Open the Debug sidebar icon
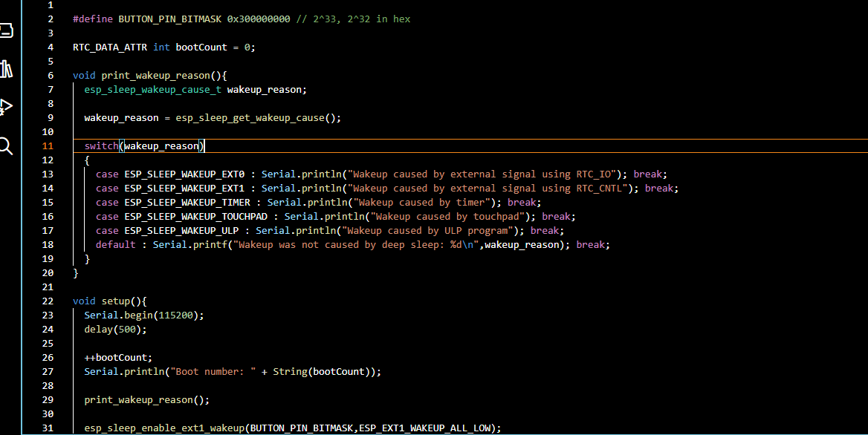868x435 pixels. (5, 107)
